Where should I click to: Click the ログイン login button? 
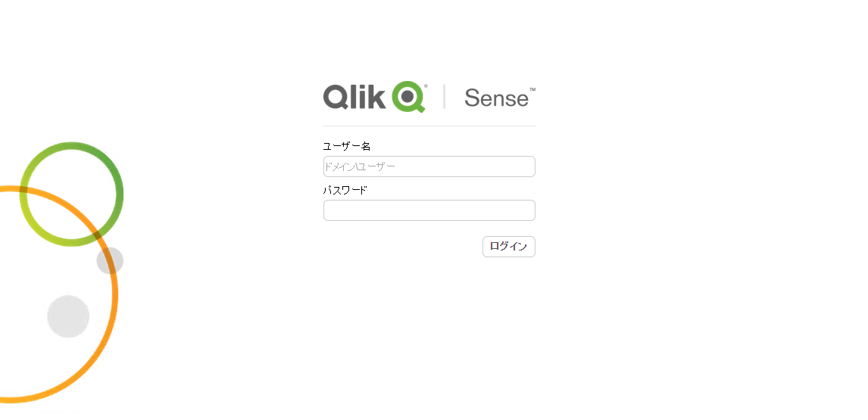tap(509, 247)
